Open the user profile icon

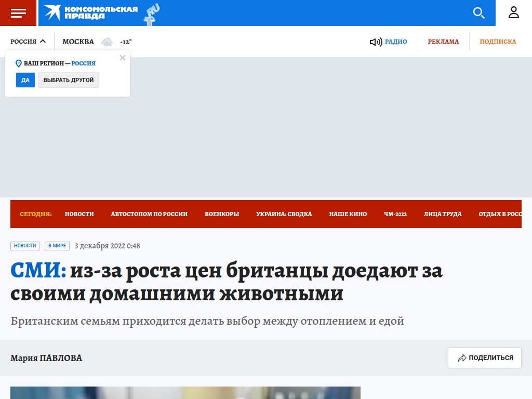(x=513, y=13)
